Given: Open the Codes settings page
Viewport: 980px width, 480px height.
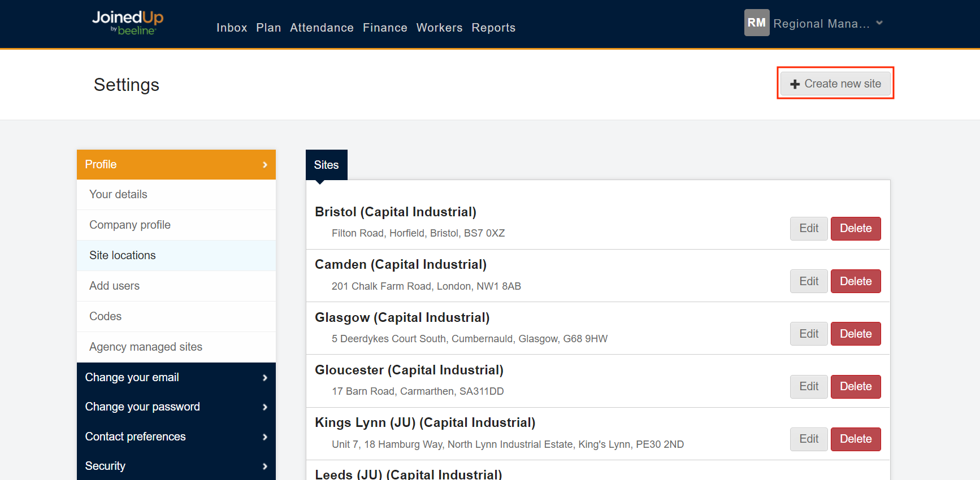Looking at the screenshot, I should (106, 316).
